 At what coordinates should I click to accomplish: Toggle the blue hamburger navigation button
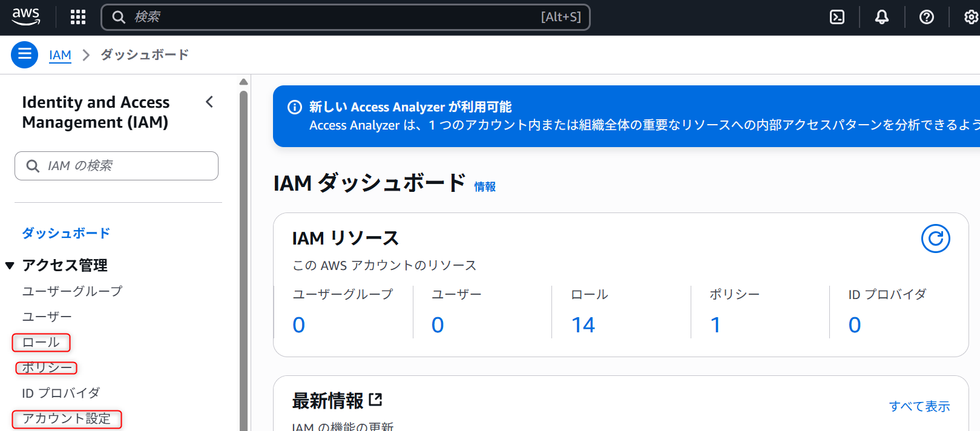(x=25, y=54)
